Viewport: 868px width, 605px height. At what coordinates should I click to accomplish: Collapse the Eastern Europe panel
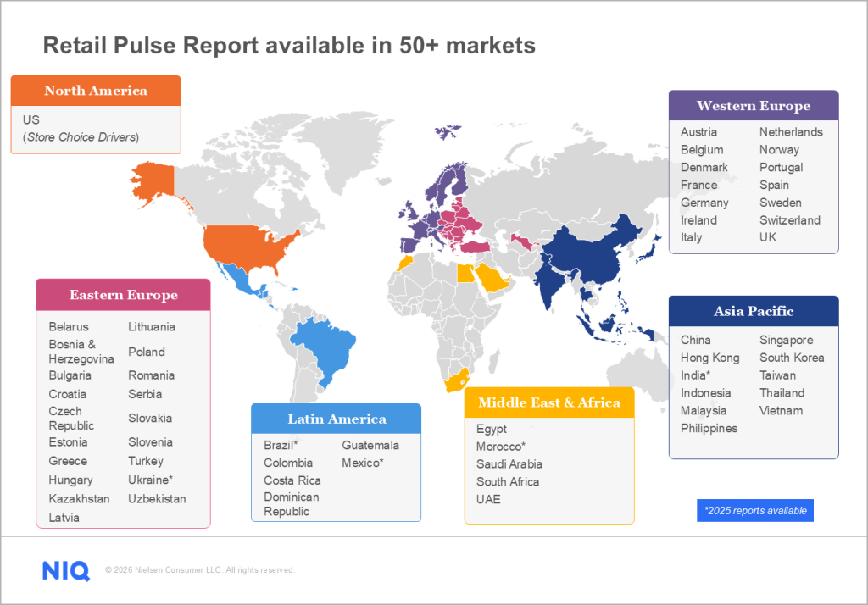[x=123, y=294]
